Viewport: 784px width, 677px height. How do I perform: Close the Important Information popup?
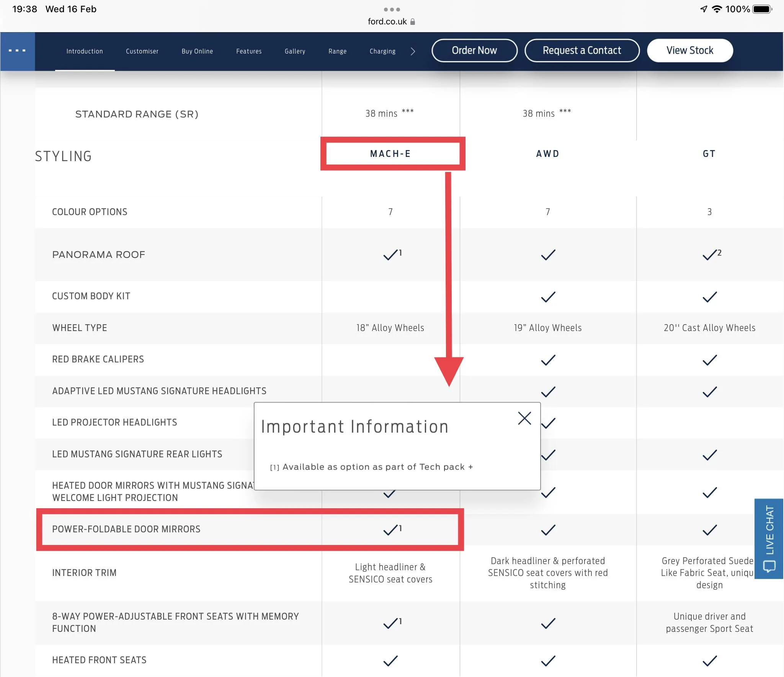click(524, 418)
